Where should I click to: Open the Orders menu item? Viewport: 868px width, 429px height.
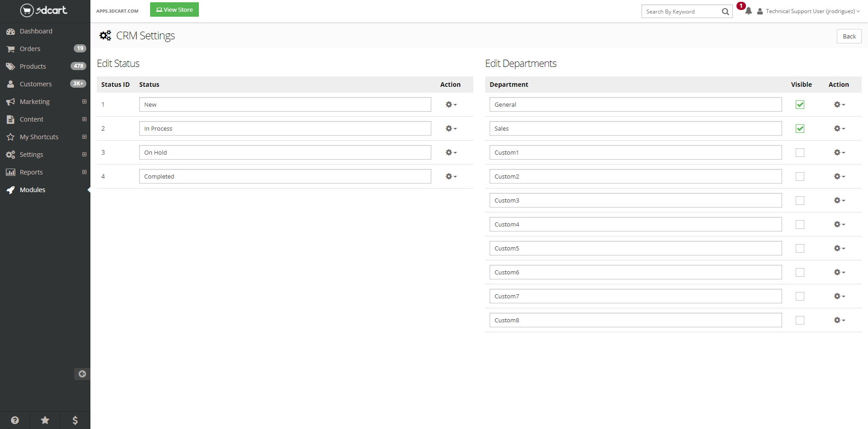pyautogui.click(x=30, y=49)
